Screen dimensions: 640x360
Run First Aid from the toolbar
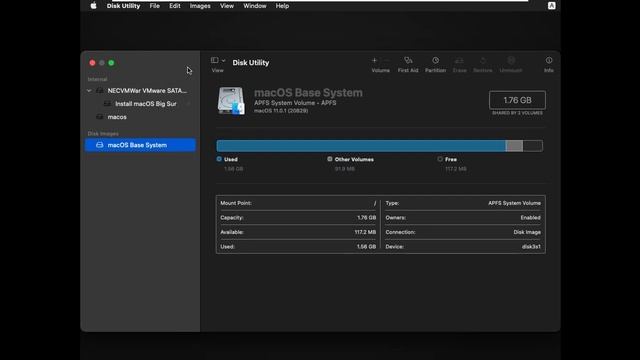point(408,60)
